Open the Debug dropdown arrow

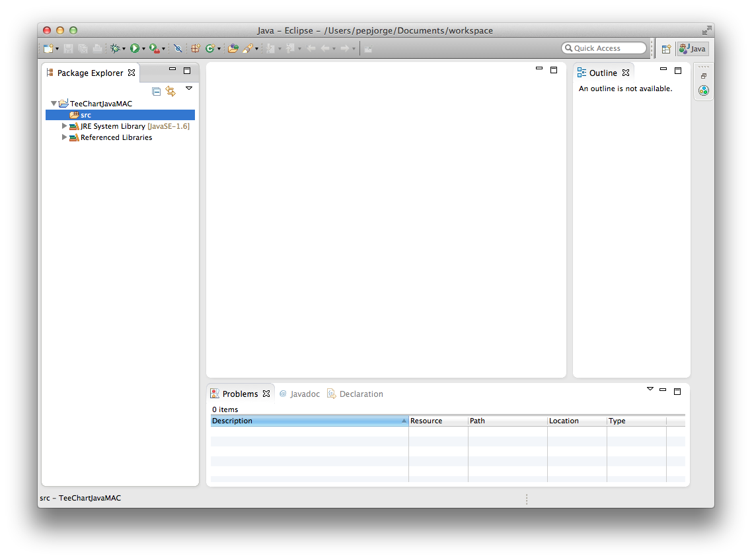(124, 49)
